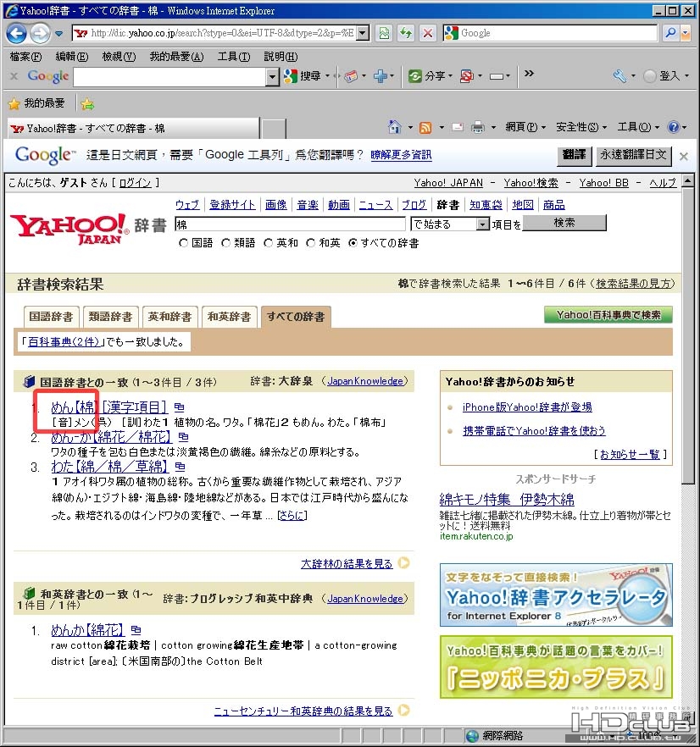Click copy icon next to めん【棉】 entry
700x747 pixels.
point(179,407)
